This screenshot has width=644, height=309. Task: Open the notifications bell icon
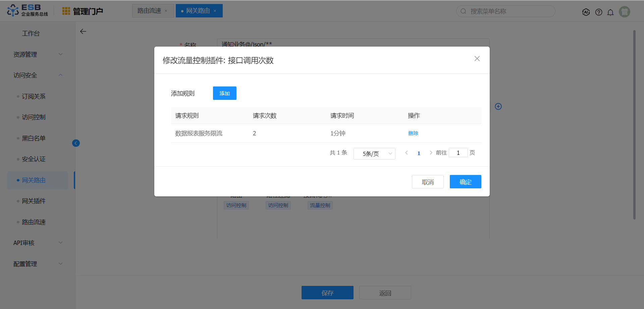tap(610, 12)
